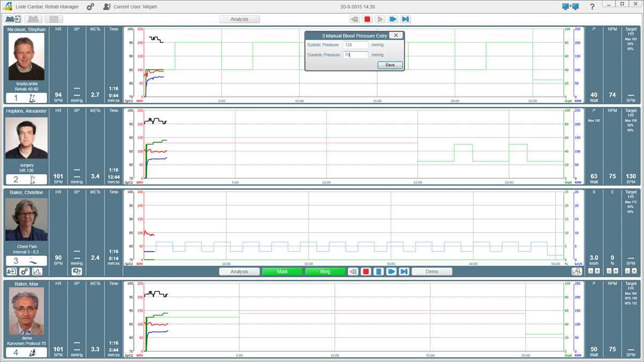The image size is (644, 362).
Task: Click Alexander Hopkins' power value 63 Watt
Action: click(594, 179)
